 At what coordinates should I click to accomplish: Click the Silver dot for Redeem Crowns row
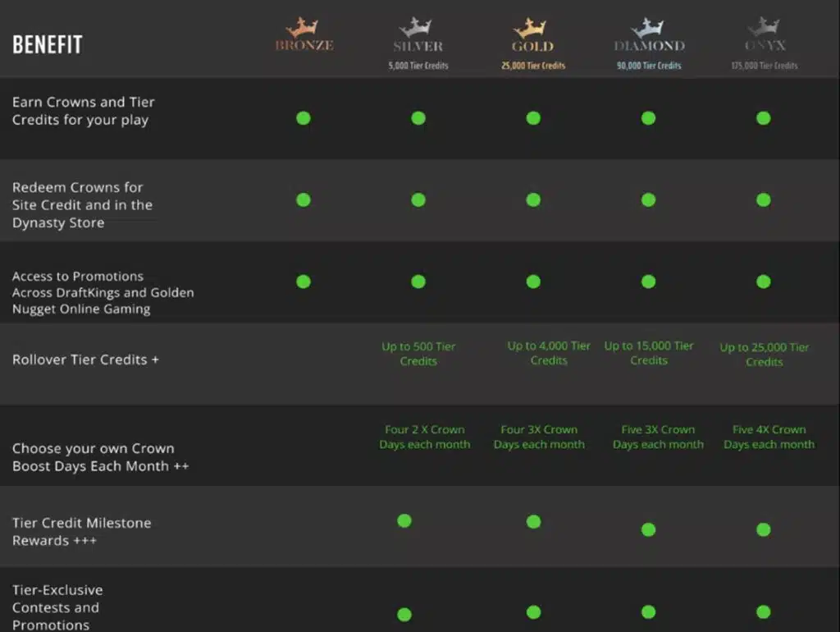point(418,200)
